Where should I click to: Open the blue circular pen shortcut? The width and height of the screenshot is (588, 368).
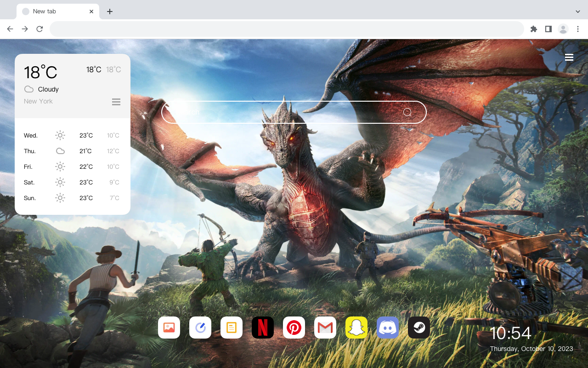pyautogui.click(x=200, y=328)
